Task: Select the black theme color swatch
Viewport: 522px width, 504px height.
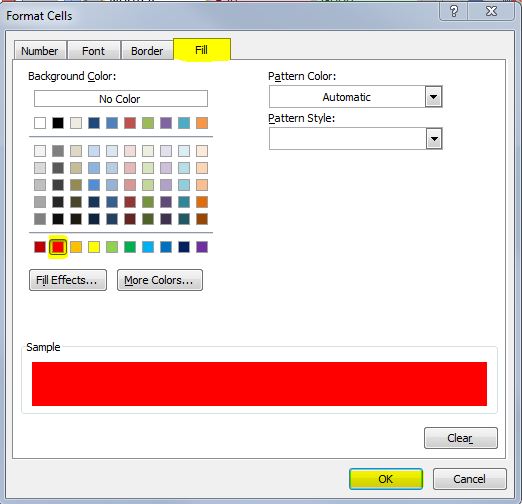Action: pyautogui.click(x=58, y=123)
